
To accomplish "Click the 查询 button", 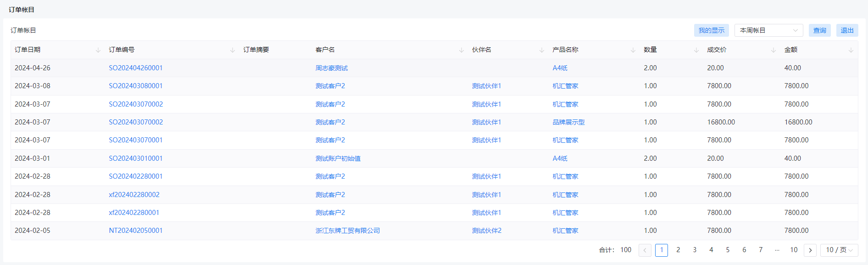I will 819,30.
